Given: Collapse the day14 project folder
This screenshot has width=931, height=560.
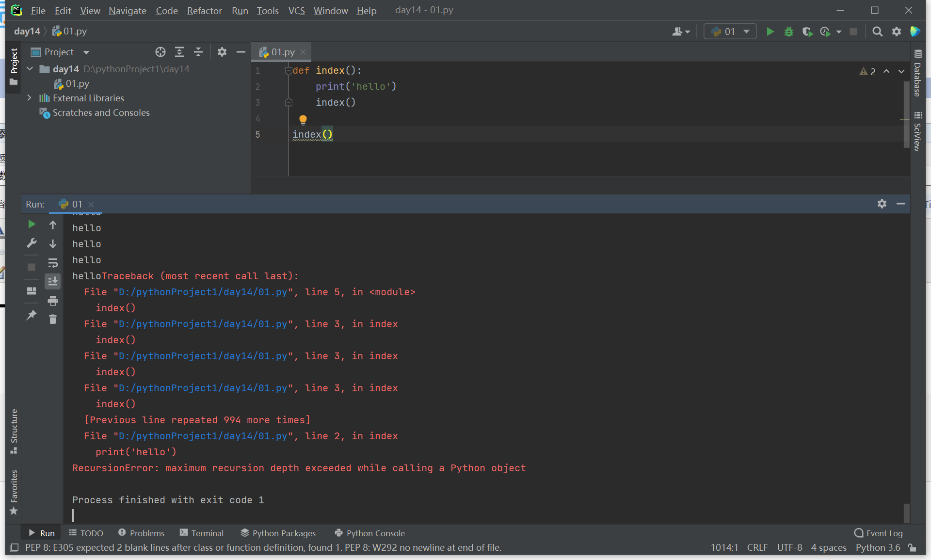Looking at the screenshot, I should click(30, 69).
